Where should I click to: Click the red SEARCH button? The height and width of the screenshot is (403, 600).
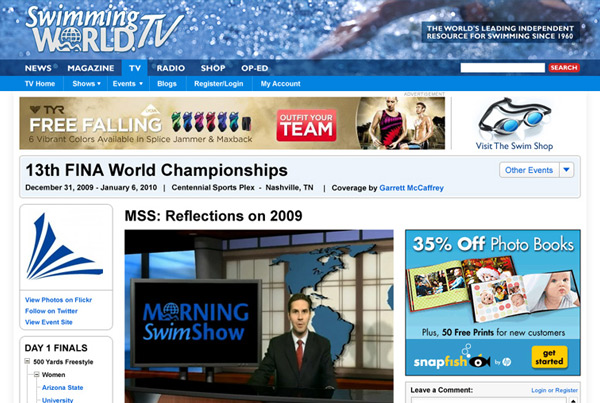click(564, 68)
